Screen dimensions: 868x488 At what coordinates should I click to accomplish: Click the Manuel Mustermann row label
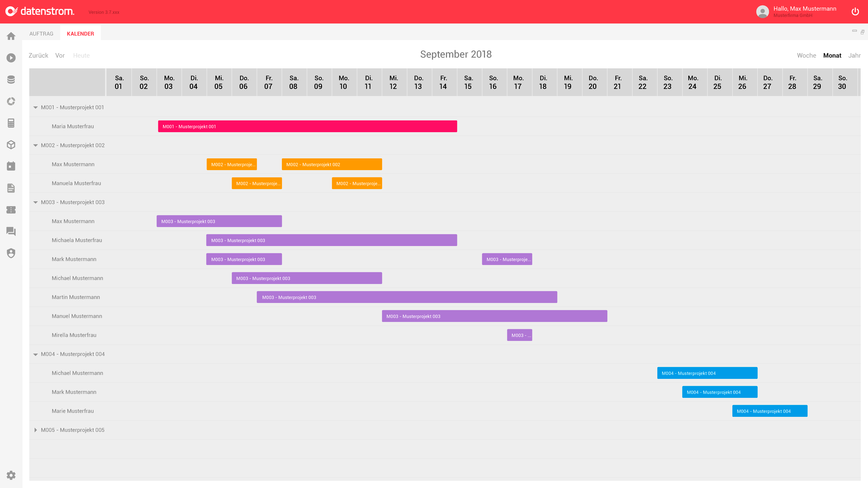tap(77, 316)
